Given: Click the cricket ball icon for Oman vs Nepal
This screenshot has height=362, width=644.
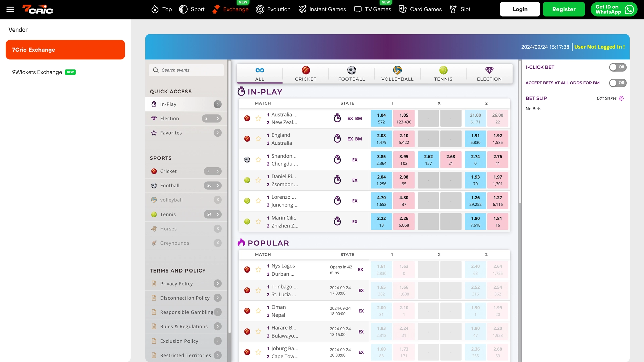Looking at the screenshot, I should tap(247, 311).
